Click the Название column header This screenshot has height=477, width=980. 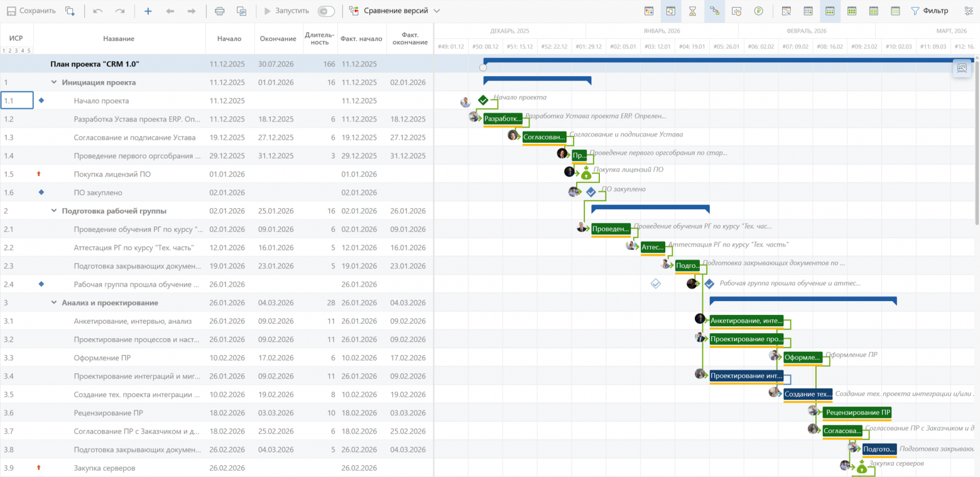[x=119, y=38]
